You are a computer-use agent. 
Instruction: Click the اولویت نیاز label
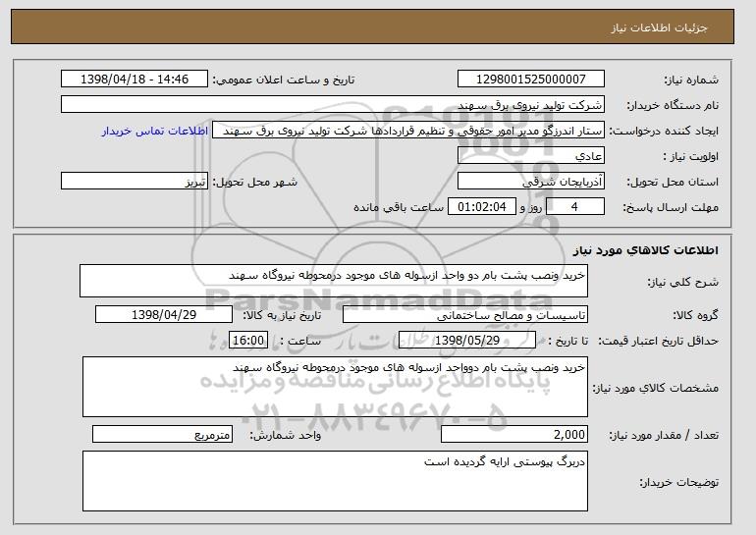point(690,157)
